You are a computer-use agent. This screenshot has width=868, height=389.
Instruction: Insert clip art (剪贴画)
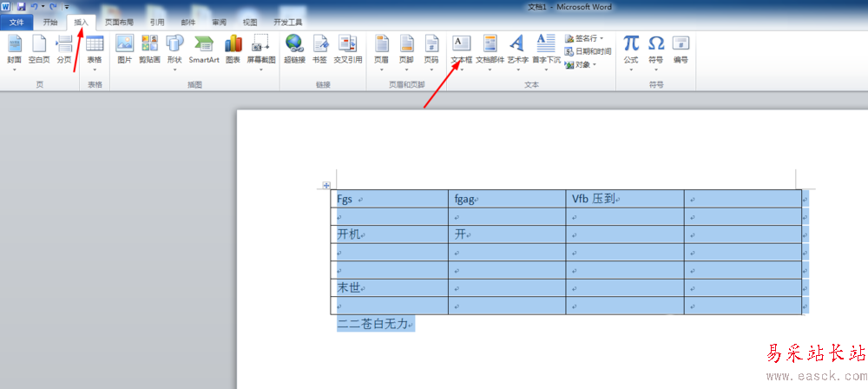point(149,49)
